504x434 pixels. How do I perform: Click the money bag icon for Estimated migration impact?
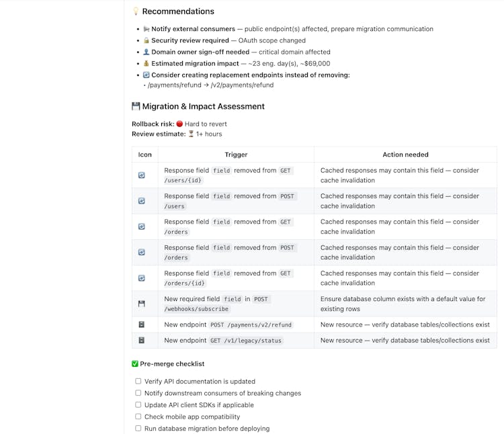pos(146,63)
